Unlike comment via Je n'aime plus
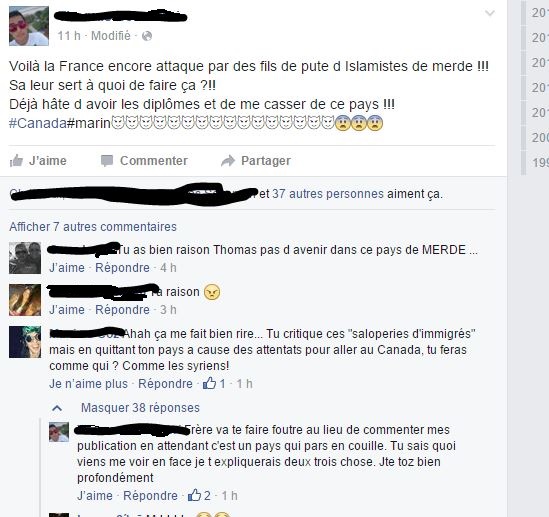 88,384
